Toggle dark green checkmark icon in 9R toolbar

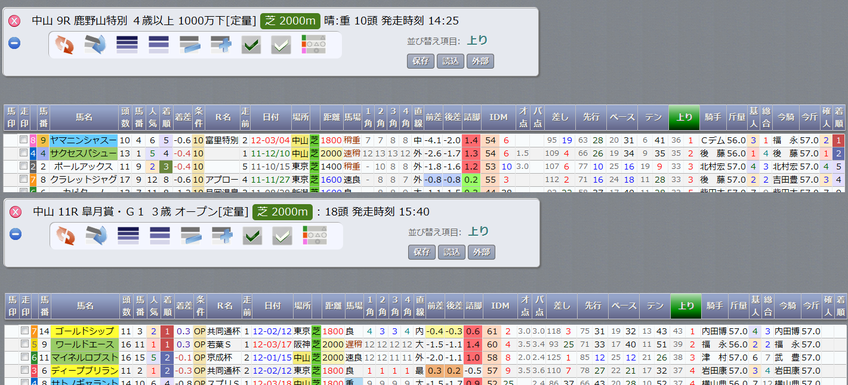click(251, 45)
